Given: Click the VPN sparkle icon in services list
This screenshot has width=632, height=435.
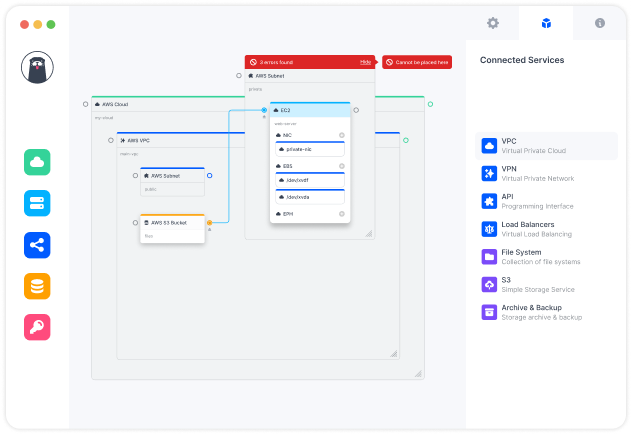Looking at the screenshot, I should click(x=489, y=173).
